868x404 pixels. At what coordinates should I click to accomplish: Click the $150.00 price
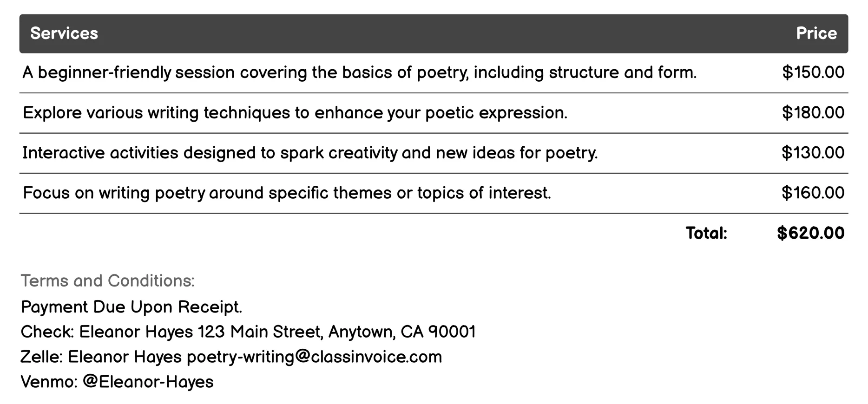(813, 73)
